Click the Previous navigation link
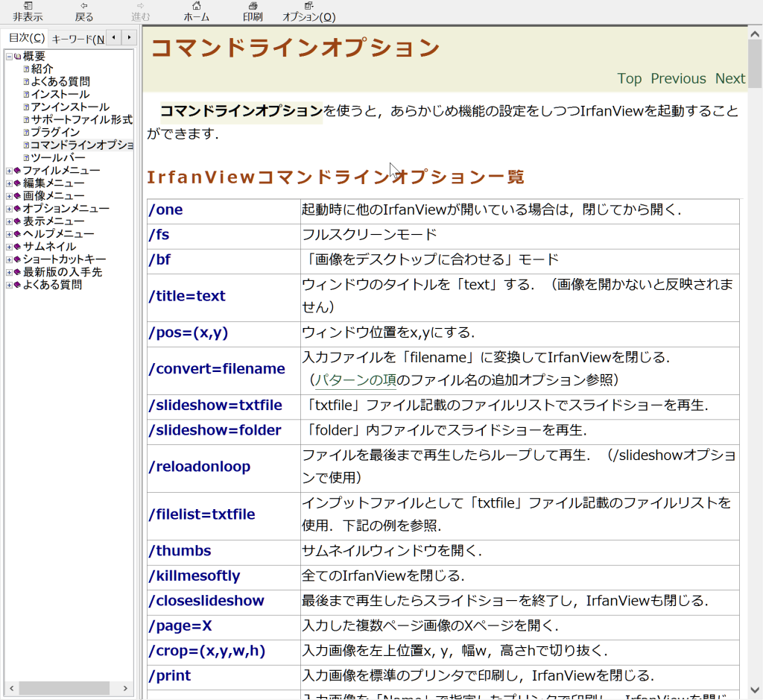The width and height of the screenshot is (763, 700). pyautogui.click(x=678, y=78)
